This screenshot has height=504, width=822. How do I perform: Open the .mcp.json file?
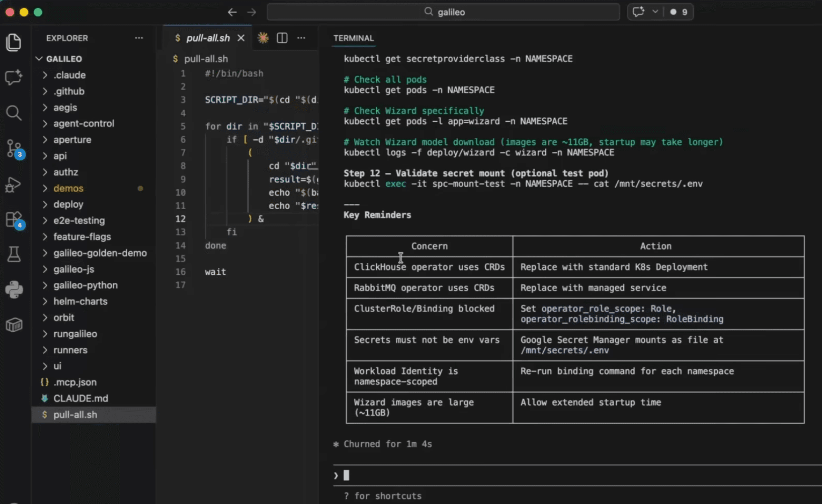[93, 382]
